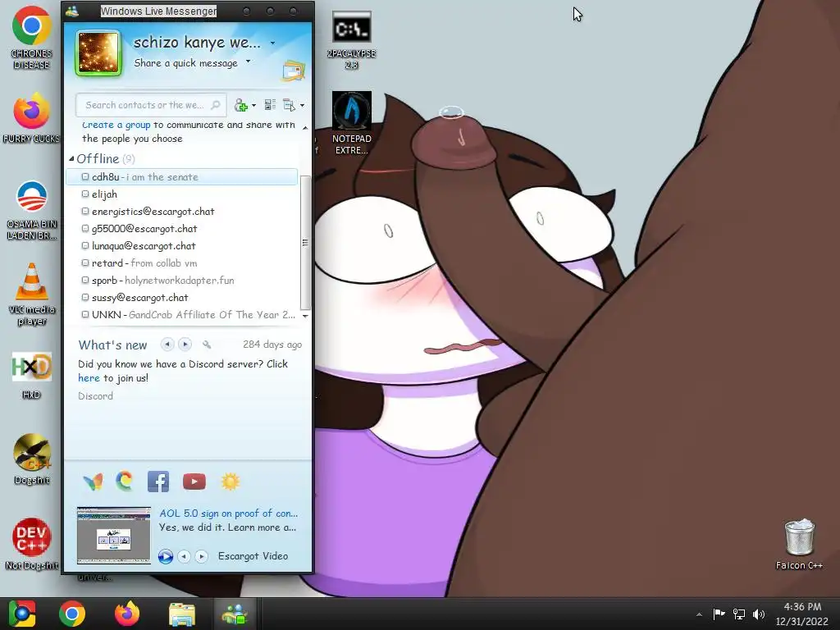840x630 pixels.
Task: Open the quick message dropdown arrow
Action: (248, 61)
